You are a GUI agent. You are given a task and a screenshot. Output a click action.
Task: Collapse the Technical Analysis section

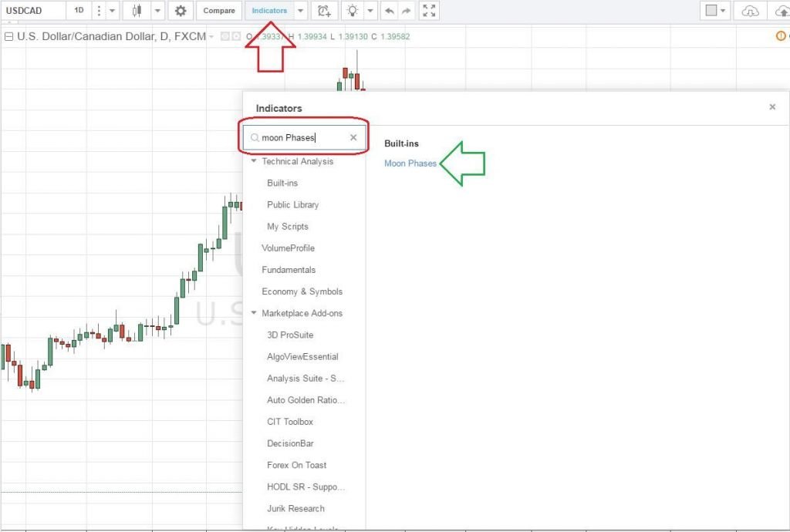pyautogui.click(x=255, y=161)
